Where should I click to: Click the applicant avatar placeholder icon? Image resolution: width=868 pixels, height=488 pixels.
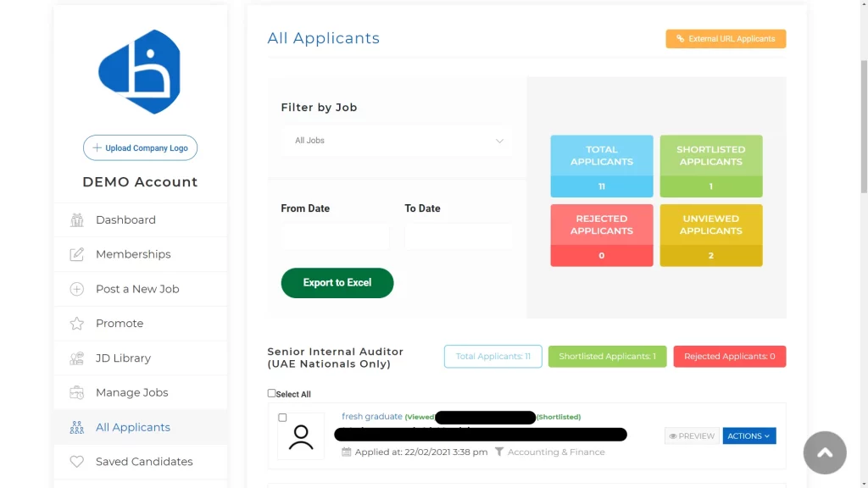point(301,436)
